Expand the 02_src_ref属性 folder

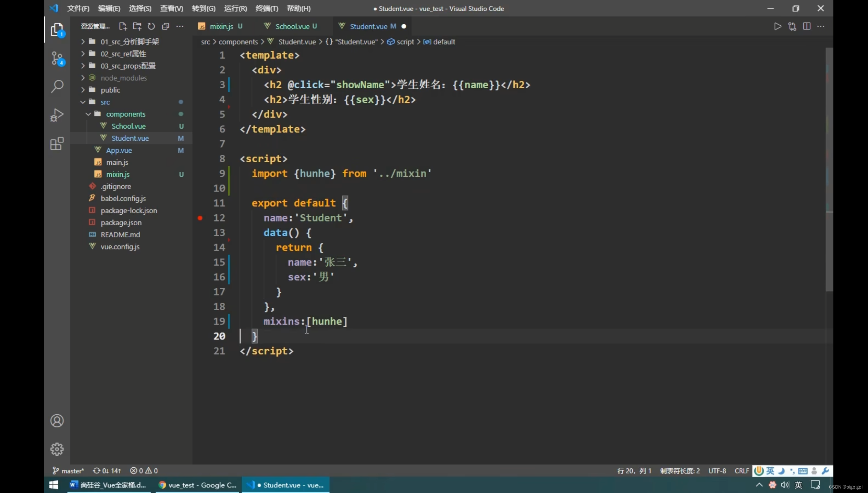coord(123,54)
